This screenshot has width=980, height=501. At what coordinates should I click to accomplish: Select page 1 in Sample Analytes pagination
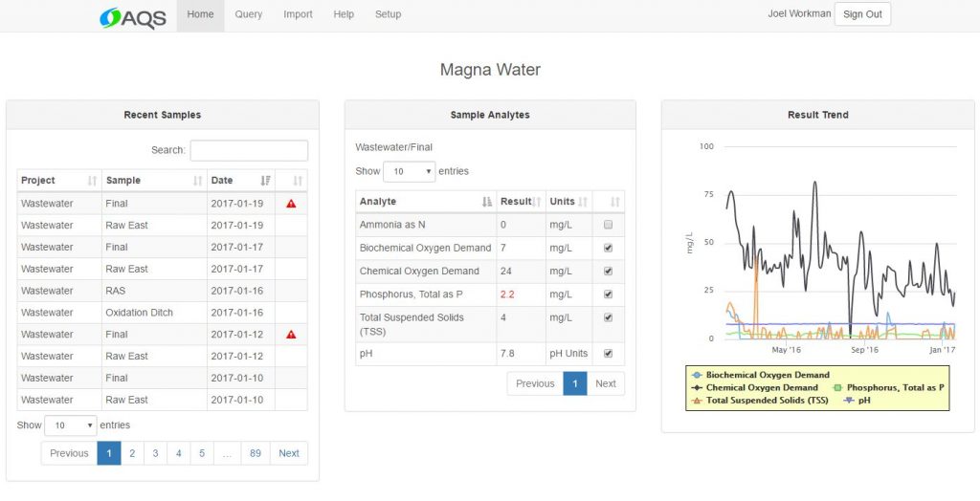(575, 383)
